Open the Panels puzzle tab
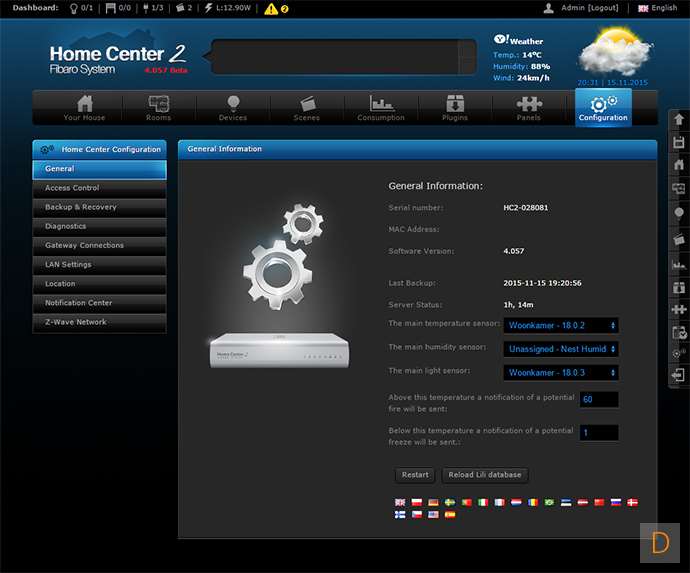Viewport: 690px width, 573px height. coord(529,108)
